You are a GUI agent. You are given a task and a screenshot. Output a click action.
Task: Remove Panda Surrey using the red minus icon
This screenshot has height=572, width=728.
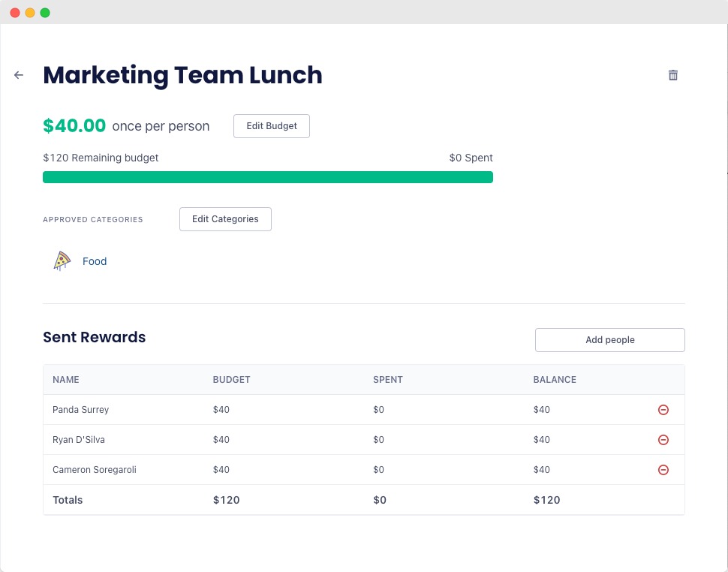[663, 410]
